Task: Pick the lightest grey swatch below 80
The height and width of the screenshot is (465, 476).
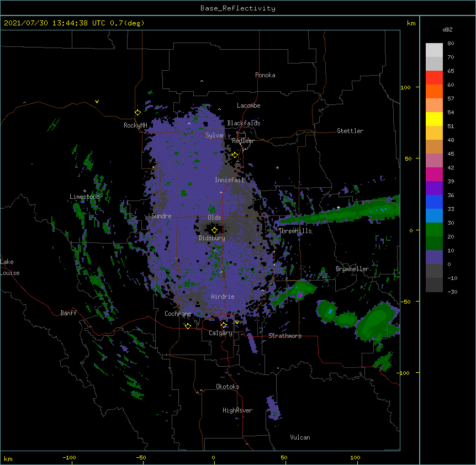Action: coord(434,50)
